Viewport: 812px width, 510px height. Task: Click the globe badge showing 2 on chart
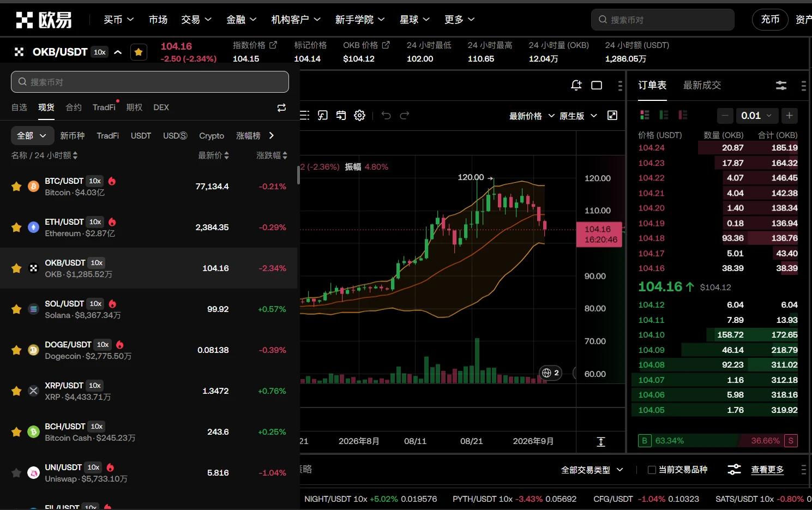click(550, 373)
